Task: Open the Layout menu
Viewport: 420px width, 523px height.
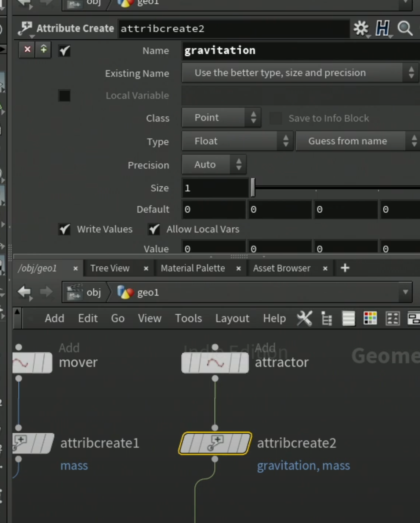Action: [x=232, y=318]
